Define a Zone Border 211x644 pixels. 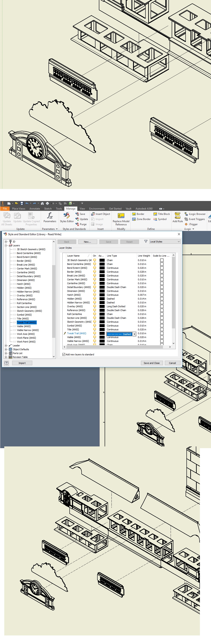141,219
